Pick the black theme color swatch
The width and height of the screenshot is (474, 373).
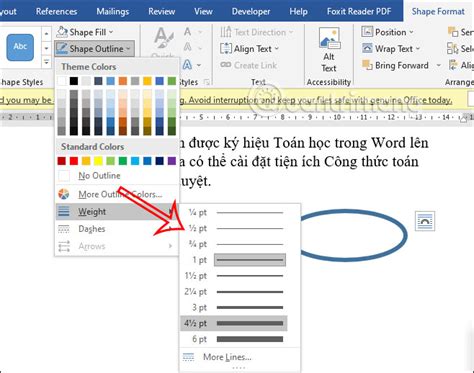click(x=74, y=81)
